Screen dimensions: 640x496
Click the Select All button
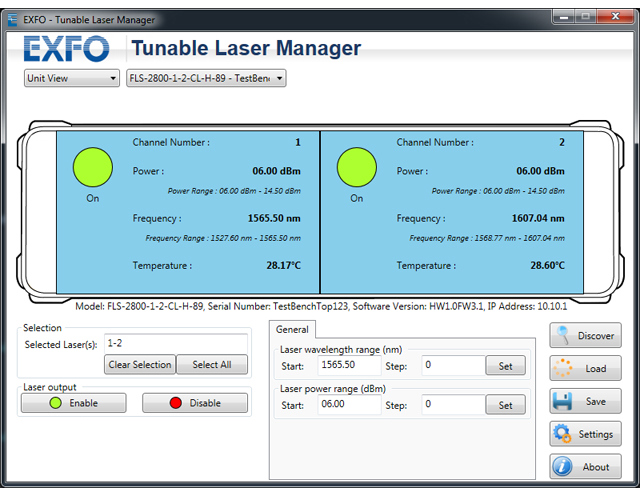tap(212, 365)
